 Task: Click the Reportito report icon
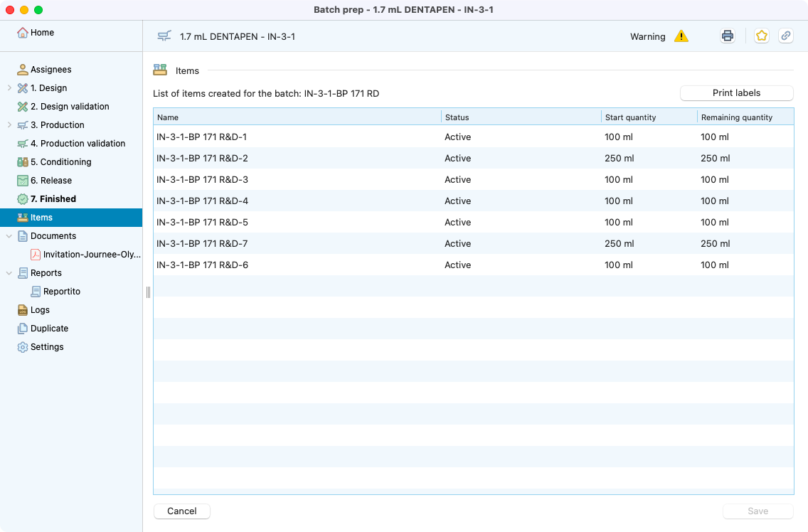click(x=36, y=292)
